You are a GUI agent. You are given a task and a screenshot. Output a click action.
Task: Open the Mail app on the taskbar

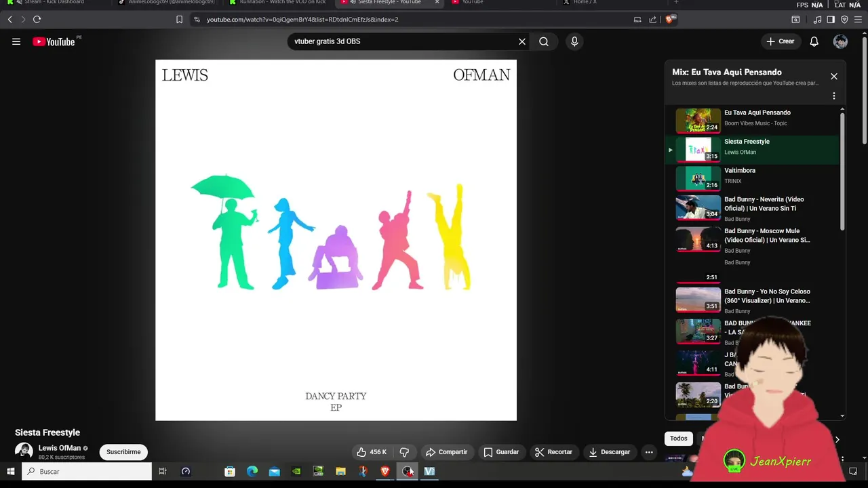pyautogui.click(x=275, y=471)
